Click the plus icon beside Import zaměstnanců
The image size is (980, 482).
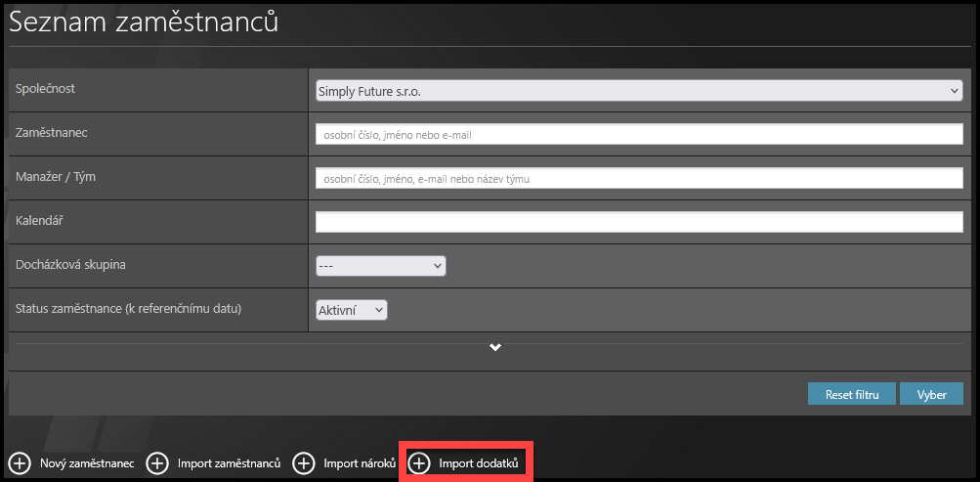[x=157, y=462]
